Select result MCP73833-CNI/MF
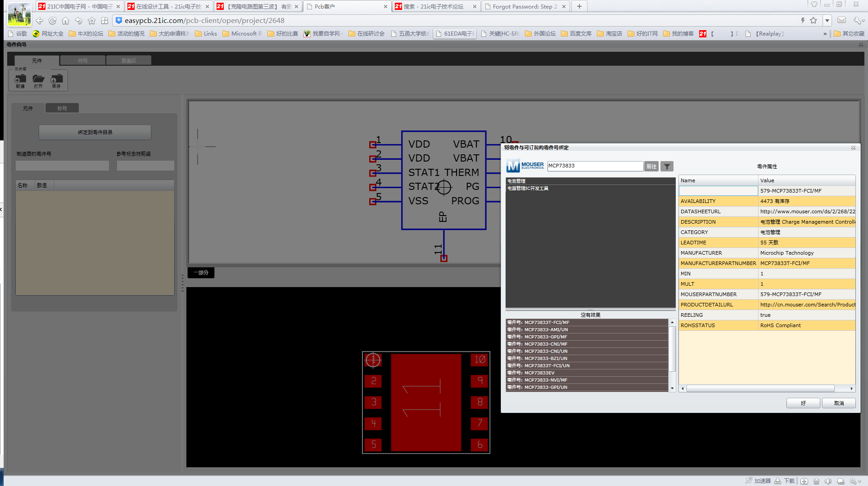 pos(587,344)
